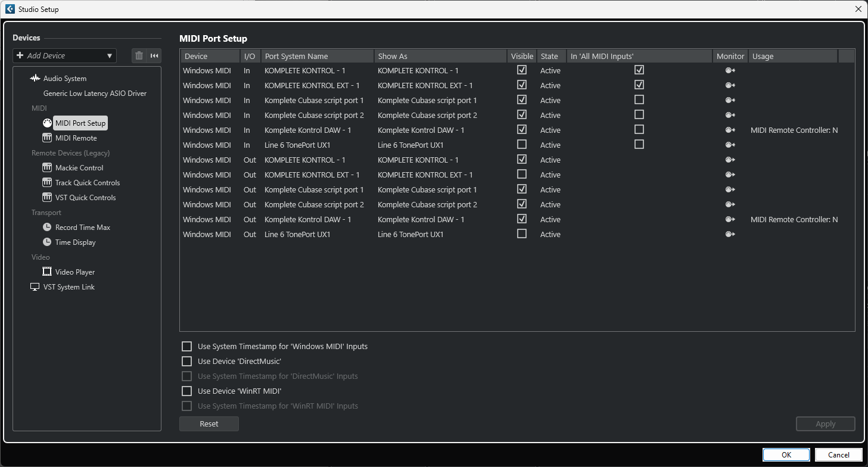Open Track Quick Controls settings
868x467 pixels.
pos(88,183)
